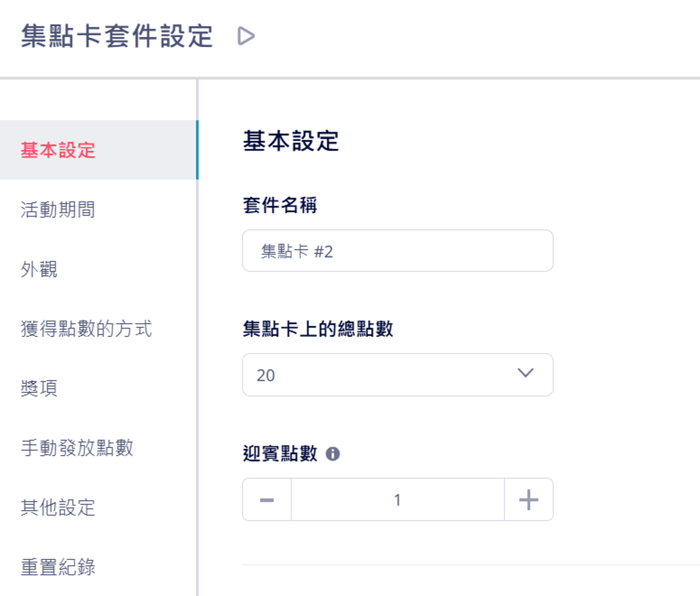Click the 基本設定 heading in main panel
This screenshot has height=596, width=700.
(x=291, y=141)
